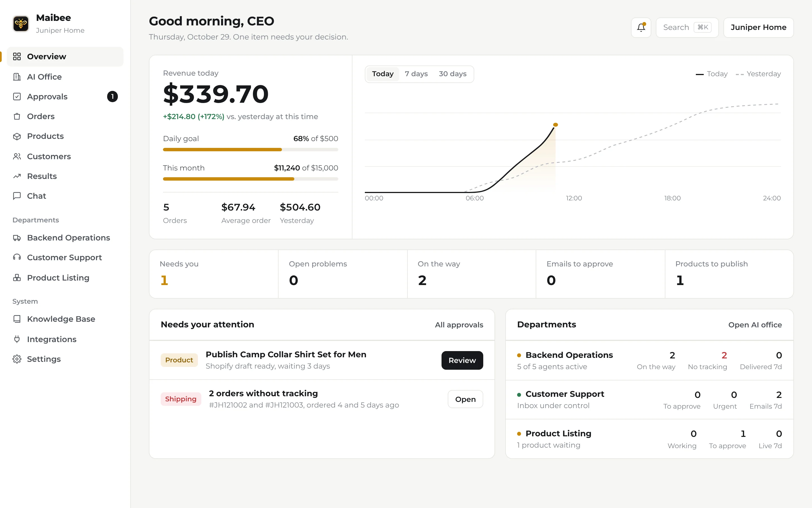Click the Customer Support headset icon
The width and height of the screenshot is (812, 508).
[x=17, y=257]
